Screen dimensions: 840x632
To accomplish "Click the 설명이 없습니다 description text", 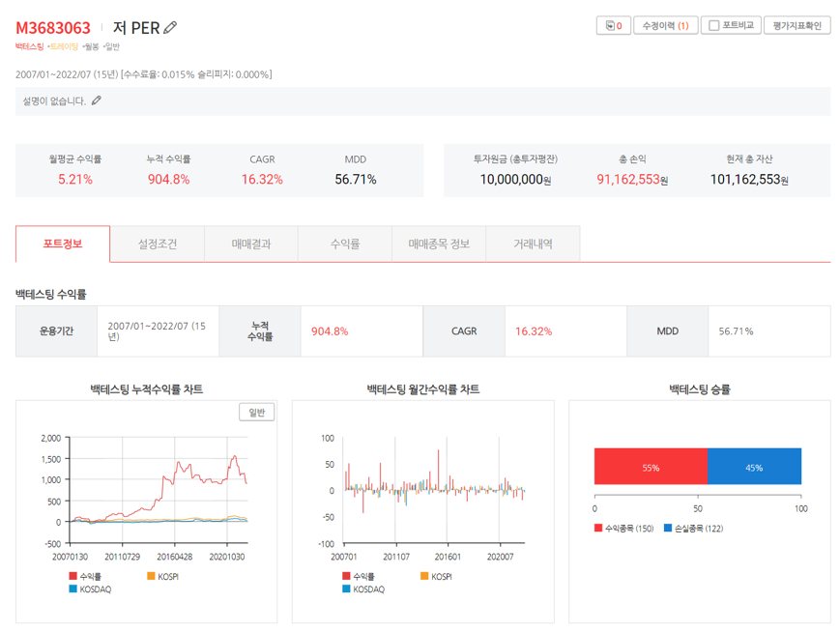I will [x=54, y=101].
